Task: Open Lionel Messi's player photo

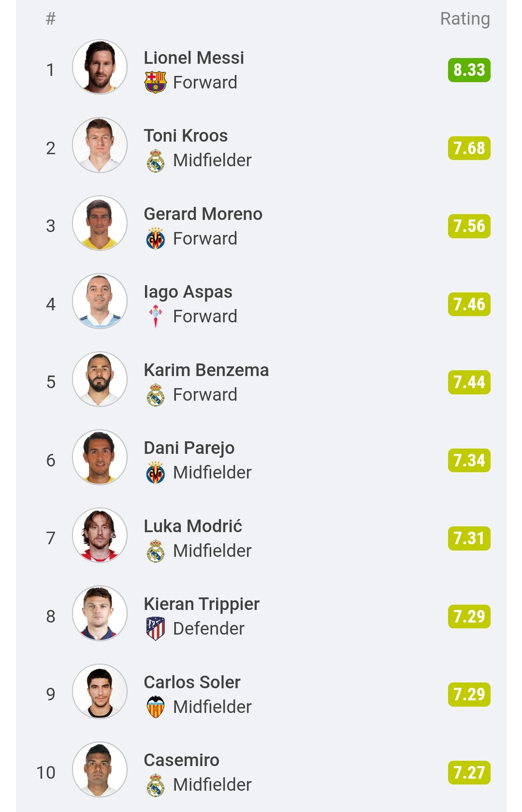Action: 100,67
